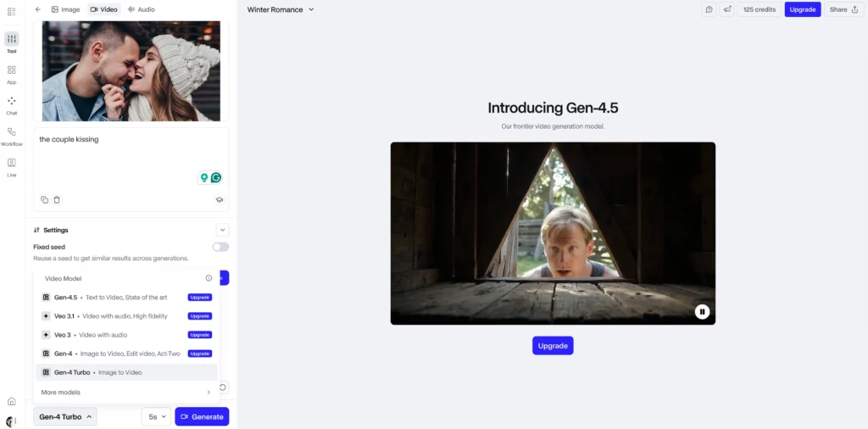868x429 pixels.
Task: Open the App sidebar icon
Action: point(11,70)
